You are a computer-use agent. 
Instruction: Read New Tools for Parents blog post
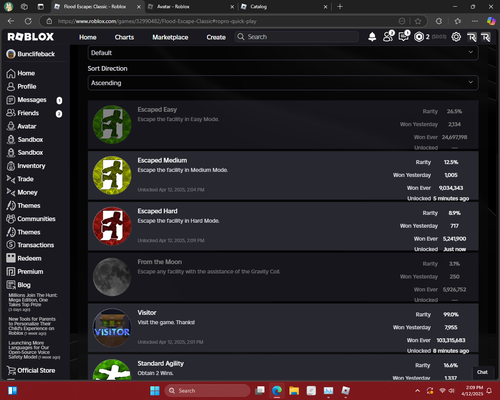(x=32, y=326)
